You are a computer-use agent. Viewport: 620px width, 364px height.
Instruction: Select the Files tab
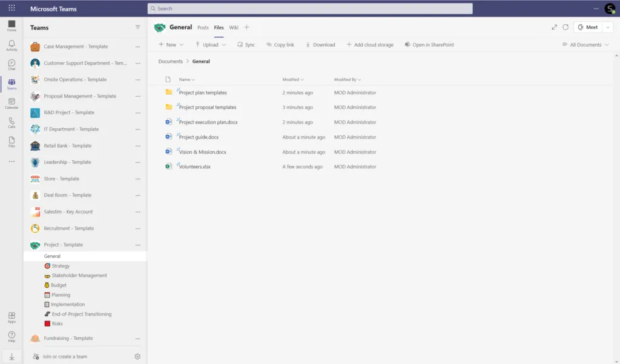tap(219, 27)
